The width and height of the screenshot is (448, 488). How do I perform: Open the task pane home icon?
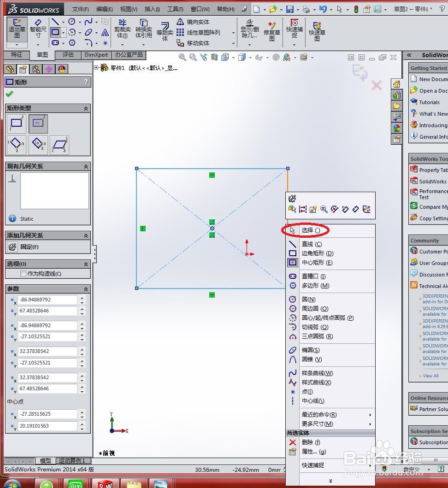pyautogui.click(x=396, y=84)
